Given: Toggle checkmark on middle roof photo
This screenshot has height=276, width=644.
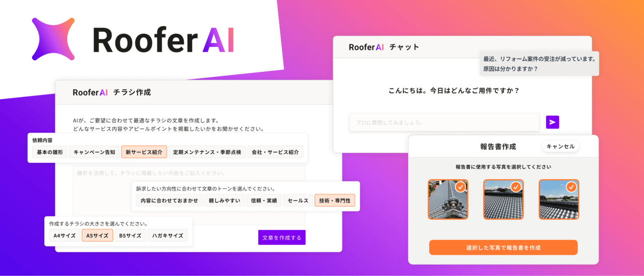Looking at the screenshot, I should (516, 187).
